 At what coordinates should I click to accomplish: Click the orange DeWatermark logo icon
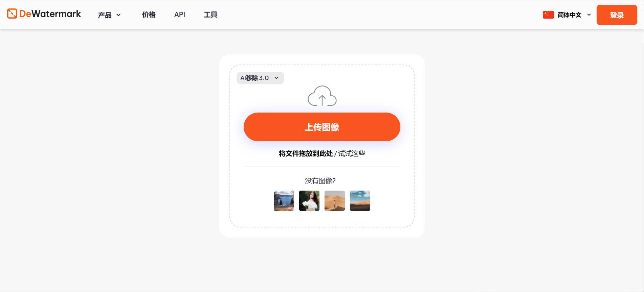(12, 14)
